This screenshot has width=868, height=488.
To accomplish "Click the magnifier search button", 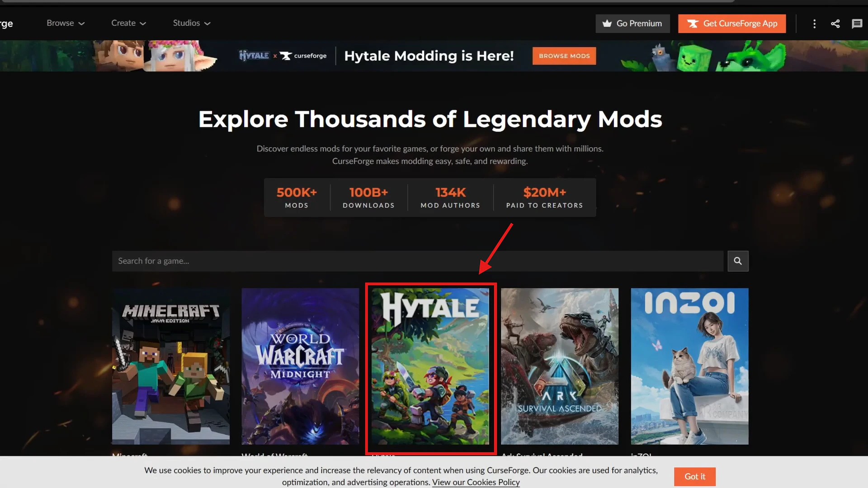I will pyautogui.click(x=738, y=261).
